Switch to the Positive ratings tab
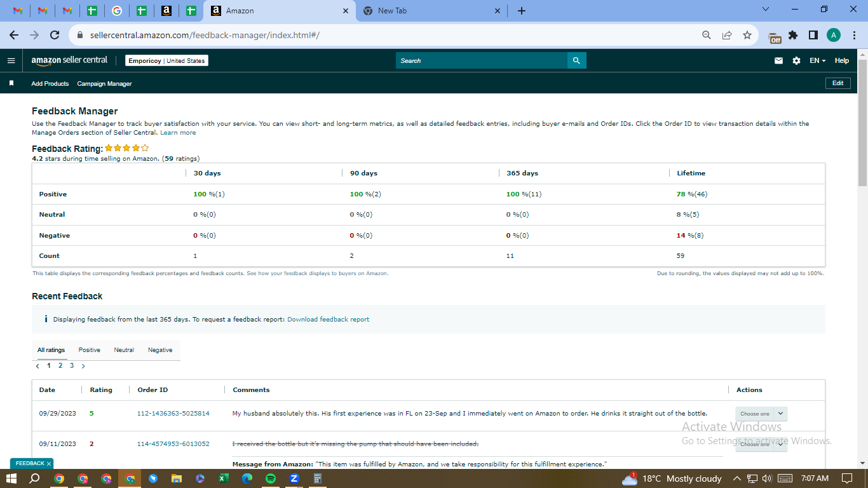The image size is (868, 488). point(90,350)
